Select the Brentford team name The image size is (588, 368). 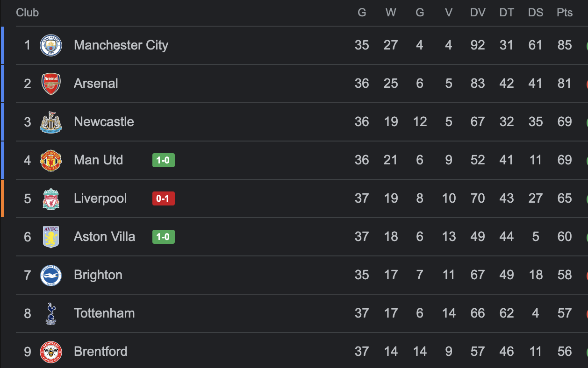point(100,352)
